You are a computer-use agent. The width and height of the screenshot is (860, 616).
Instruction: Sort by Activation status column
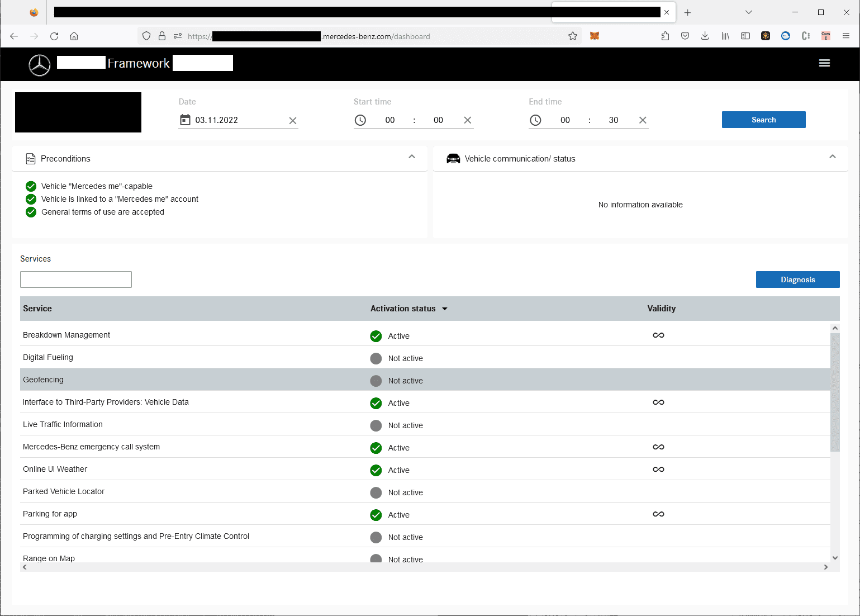pyautogui.click(x=408, y=309)
